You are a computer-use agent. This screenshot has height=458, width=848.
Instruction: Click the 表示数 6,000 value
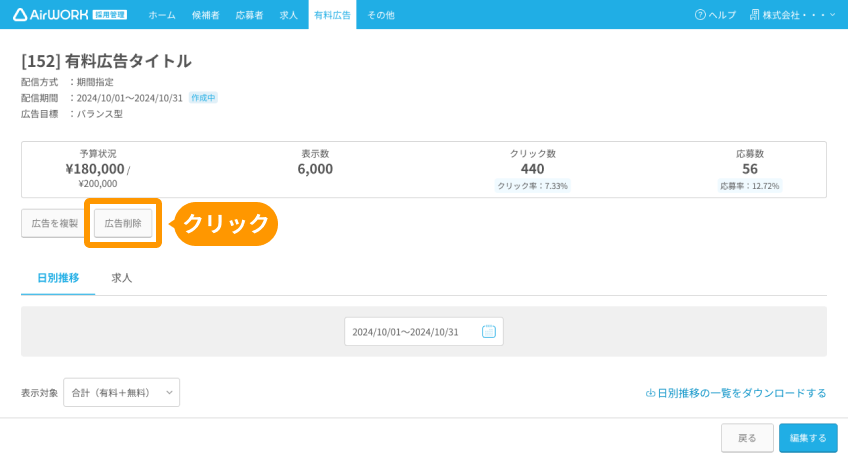315,169
